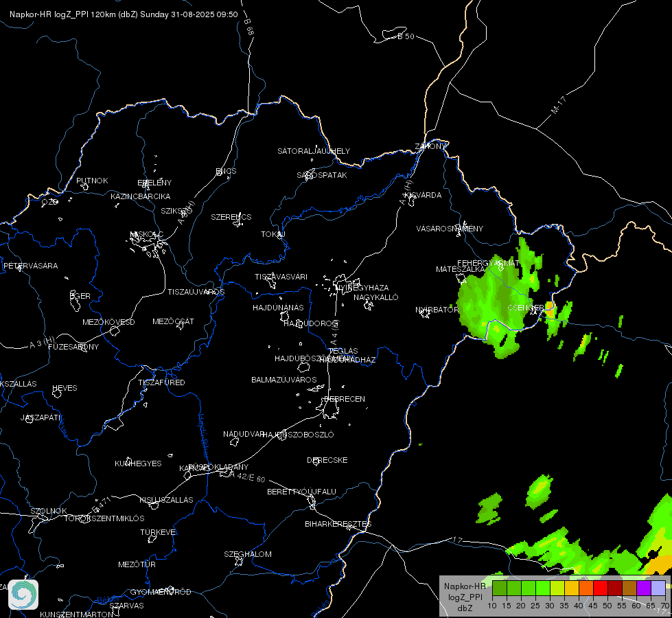Select the 35–40 dBZ yellow swatch
The height and width of the screenshot is (618, 672).
572,588
